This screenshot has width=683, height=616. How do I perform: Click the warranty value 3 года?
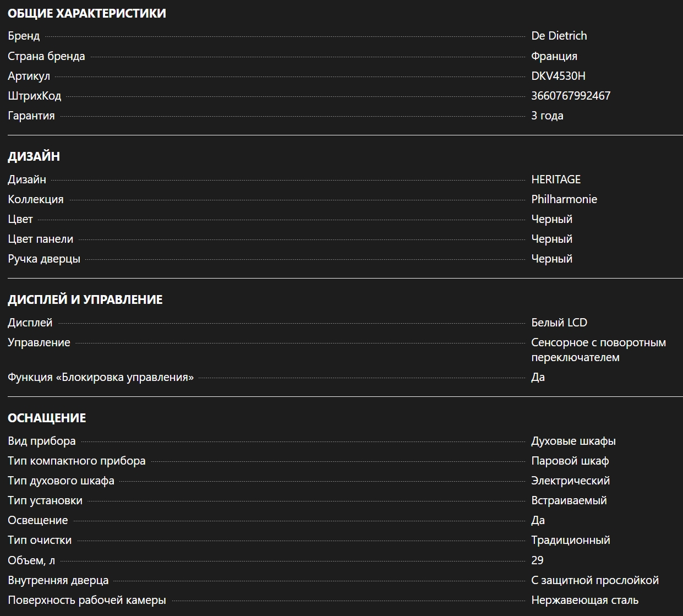[x=547, y=116]
